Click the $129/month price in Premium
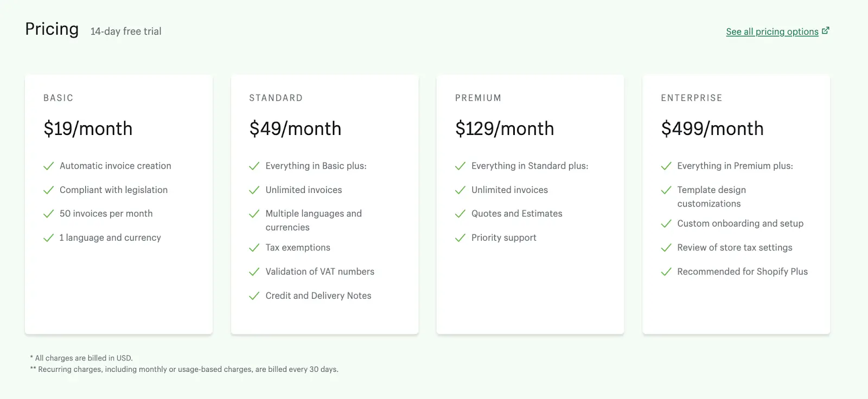Screen dimensions: 868x399 pyautogui.click(x=505, y=128)
